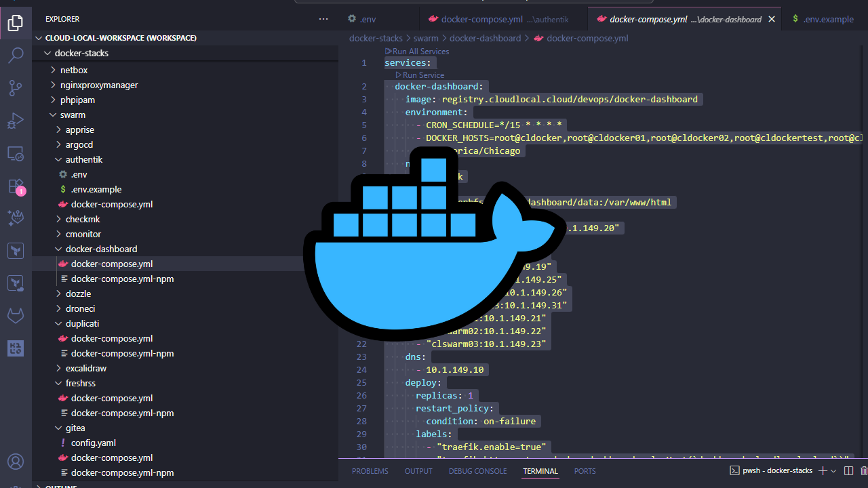
Task: Click swarm in the breadcrumb path
Action: (426, 39)
